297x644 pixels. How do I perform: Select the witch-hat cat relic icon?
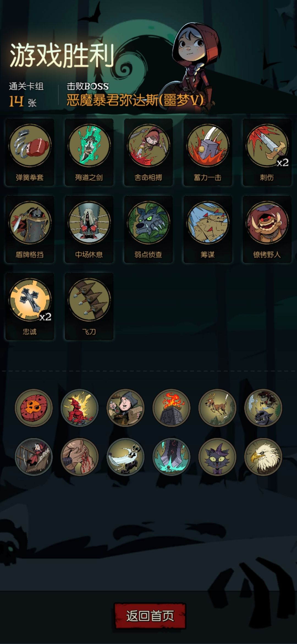[x=217, y=457]
